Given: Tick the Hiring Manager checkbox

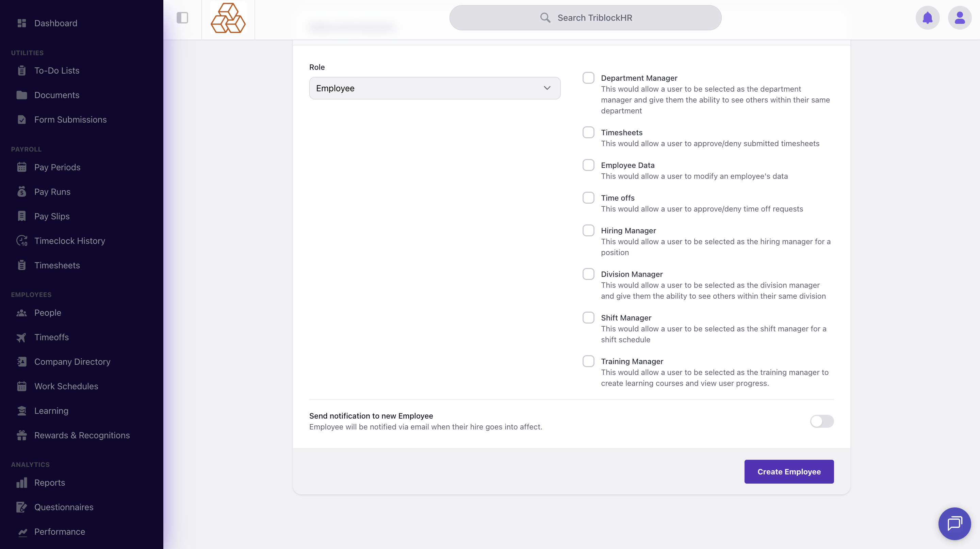Looking at the screenshot, I should [x=588, y=231].
